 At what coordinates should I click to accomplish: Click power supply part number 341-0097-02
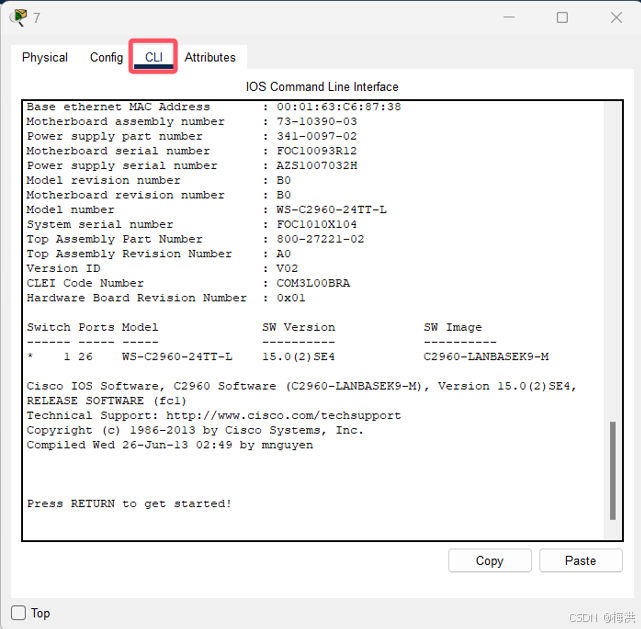coord(316,136)
